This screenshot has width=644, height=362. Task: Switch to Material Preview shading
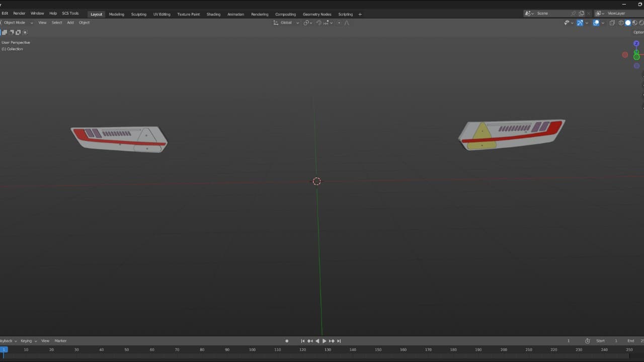[635, 23]
